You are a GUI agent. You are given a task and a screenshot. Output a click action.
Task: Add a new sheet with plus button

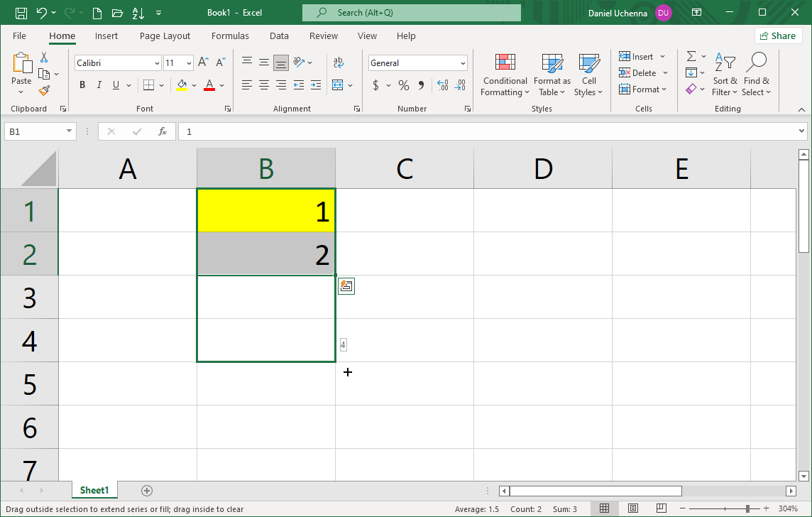[147, 490]
